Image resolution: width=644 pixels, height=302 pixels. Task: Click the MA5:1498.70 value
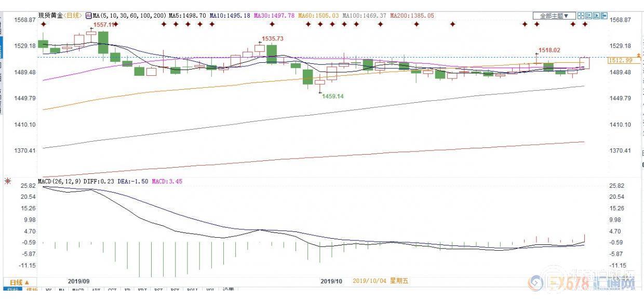pyautogui.click(x=189, y=16)
